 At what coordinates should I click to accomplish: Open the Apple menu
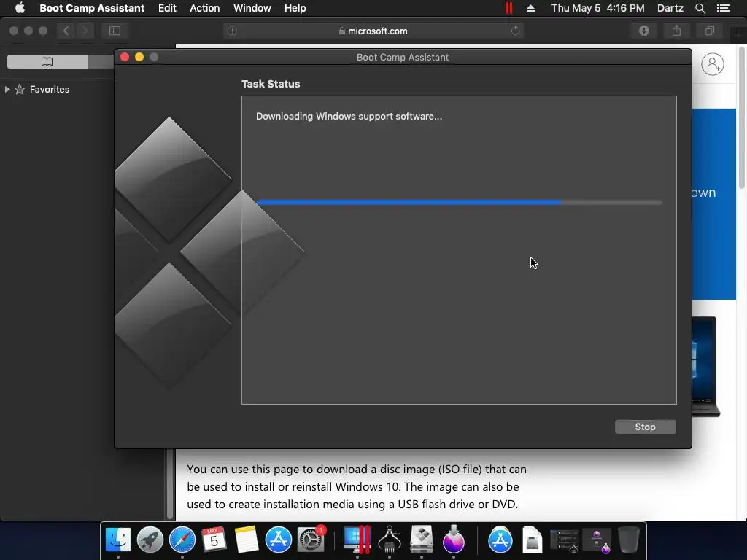(x=20, y=8)
